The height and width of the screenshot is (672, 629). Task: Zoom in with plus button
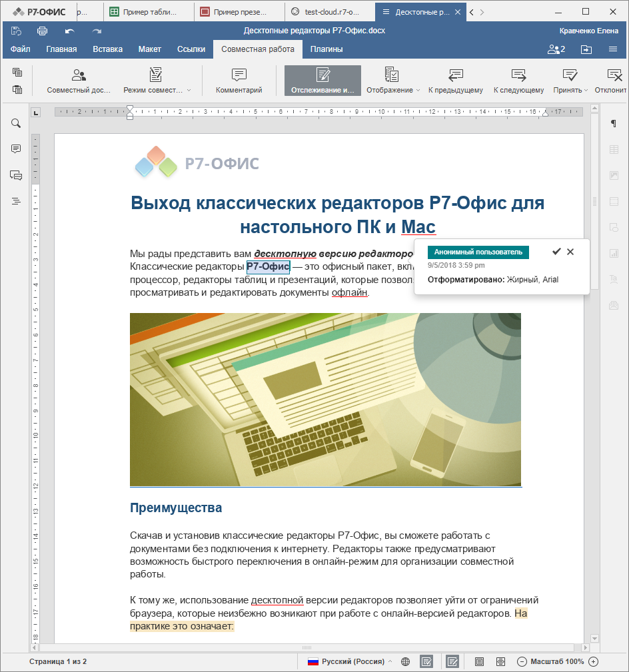pyautogui.click(x=594, y=662)
